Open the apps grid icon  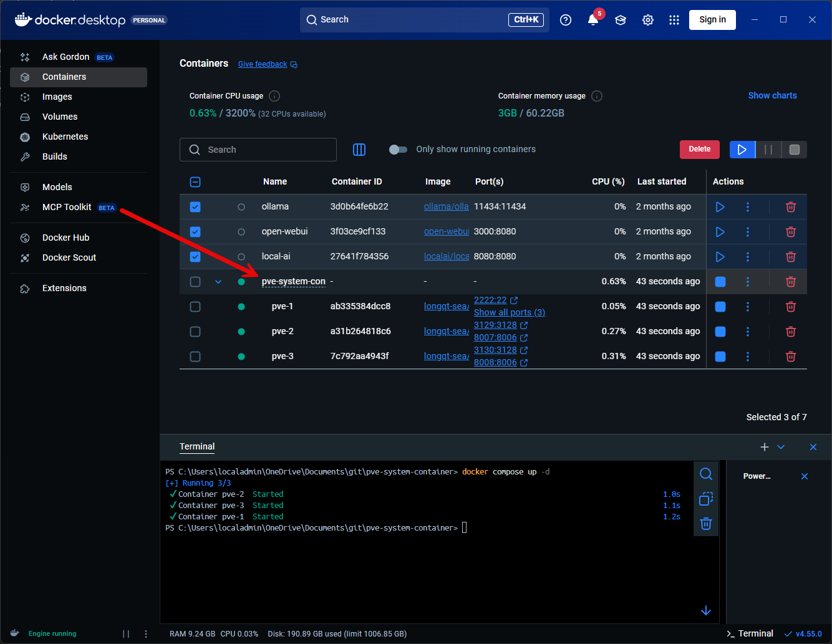point(674,20)
